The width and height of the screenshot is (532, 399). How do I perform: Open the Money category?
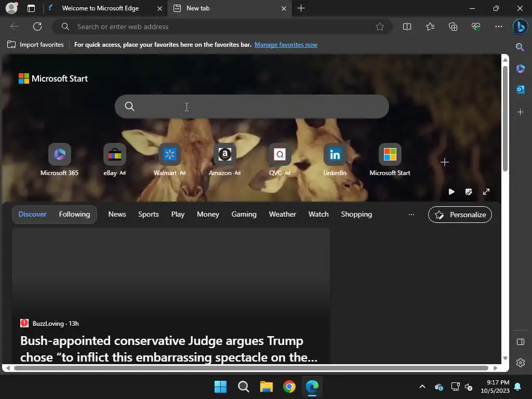208,214
